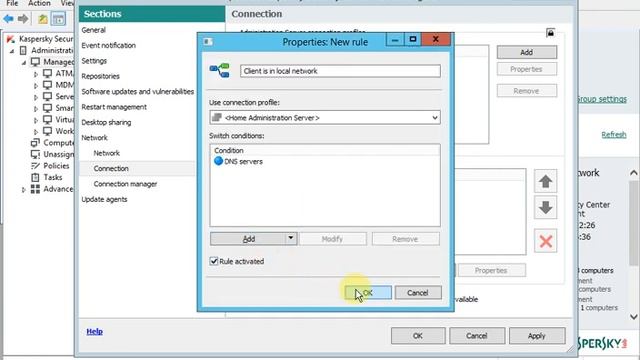Open the File menu
The height and width of the screenshot is (360, 640).
click(x=12, y=3)
